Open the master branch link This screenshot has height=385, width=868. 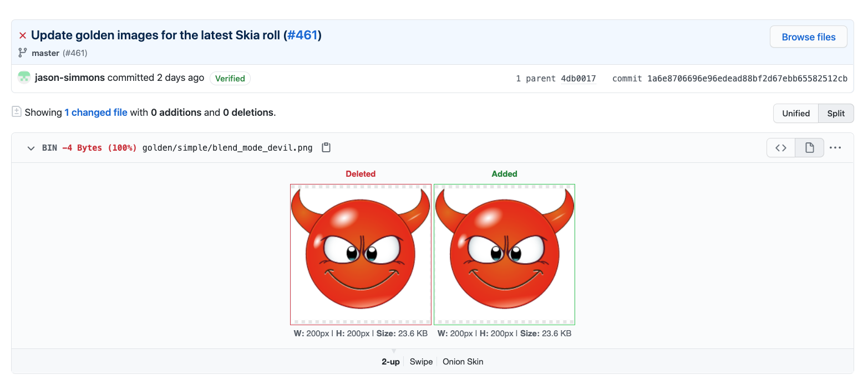45,53
